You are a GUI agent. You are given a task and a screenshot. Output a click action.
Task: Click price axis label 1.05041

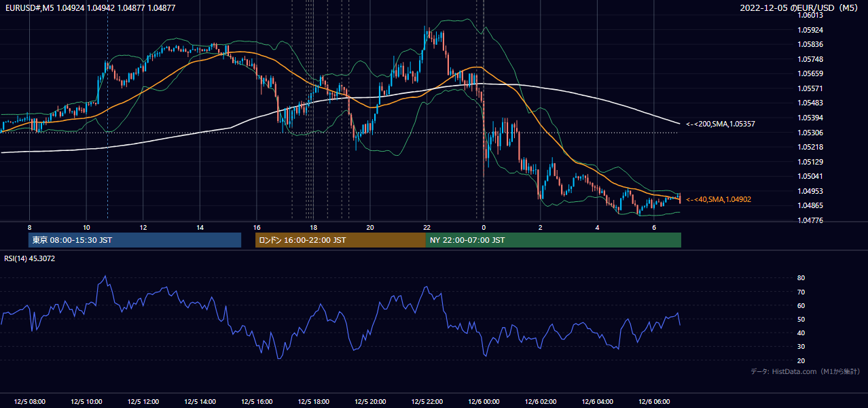coord(809,176)
